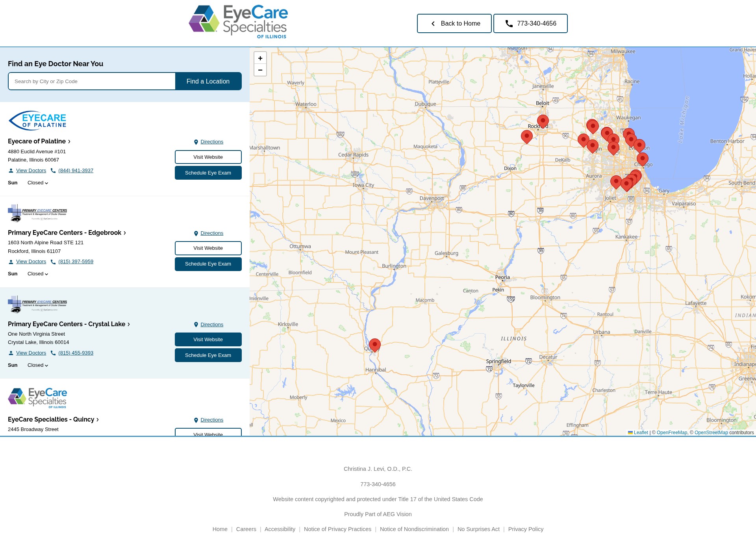Open the OpenFreeMap attribution link
Screen dimensions: 756x550
[672, 433]
